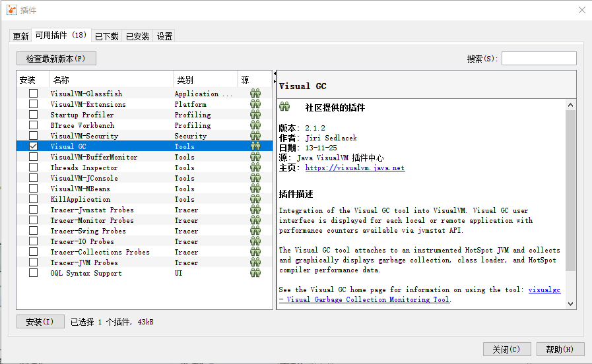
Task: Select the VisualVM-JConsole plugin row
Action: (145, 177)
